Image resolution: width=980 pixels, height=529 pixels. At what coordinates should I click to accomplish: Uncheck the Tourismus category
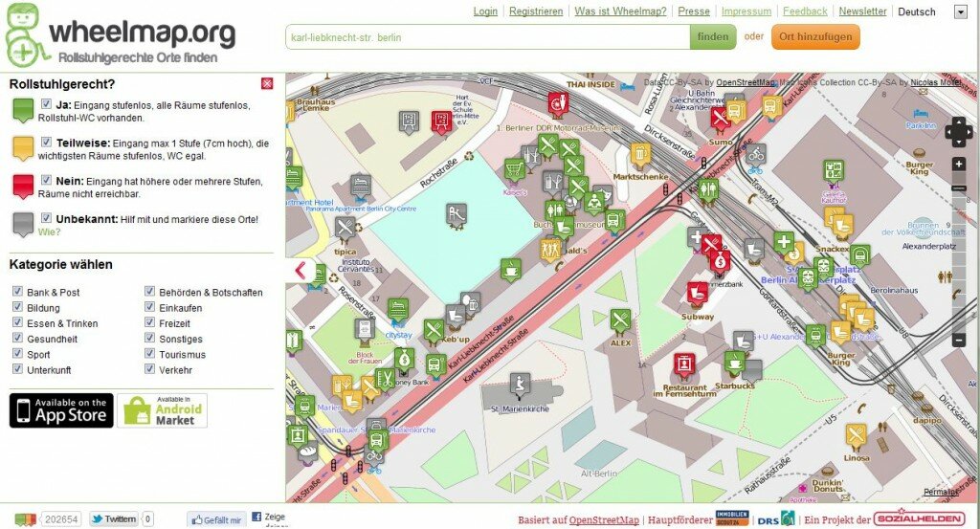[x=149, y=354]
